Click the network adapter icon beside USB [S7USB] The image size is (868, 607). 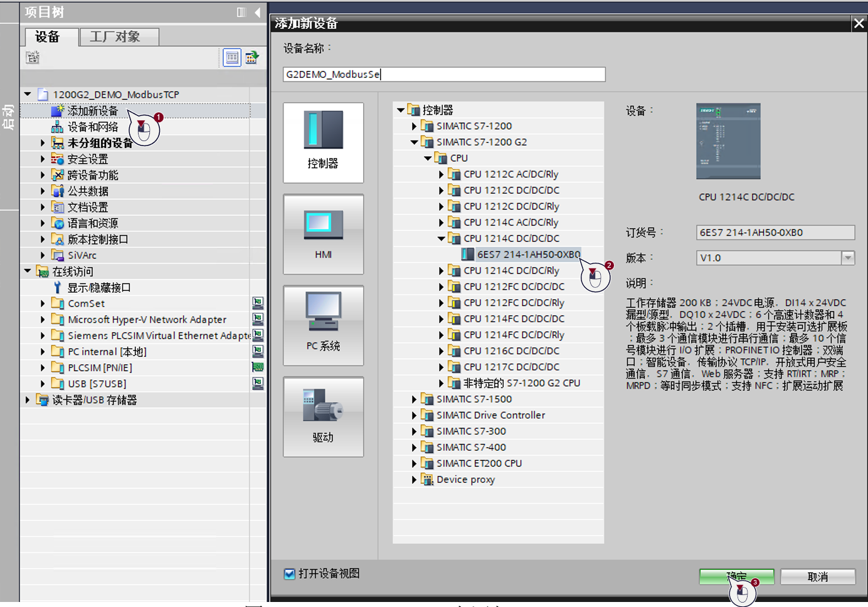(258, 383)
